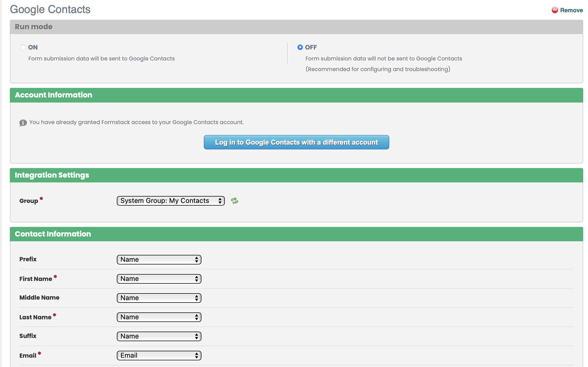The height and width of the screenshot is (367, 588).
Task: Open the Group selection dropdown
Action: (x=170, y=201)
